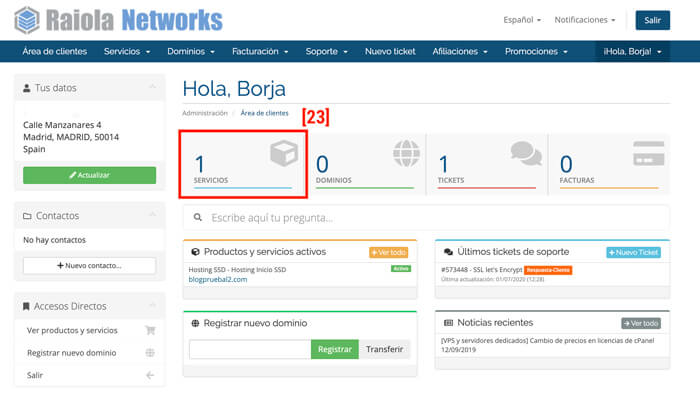700x401 pixels.
Task: Click the Facturas credit card icon
Action: pos(649,153)
